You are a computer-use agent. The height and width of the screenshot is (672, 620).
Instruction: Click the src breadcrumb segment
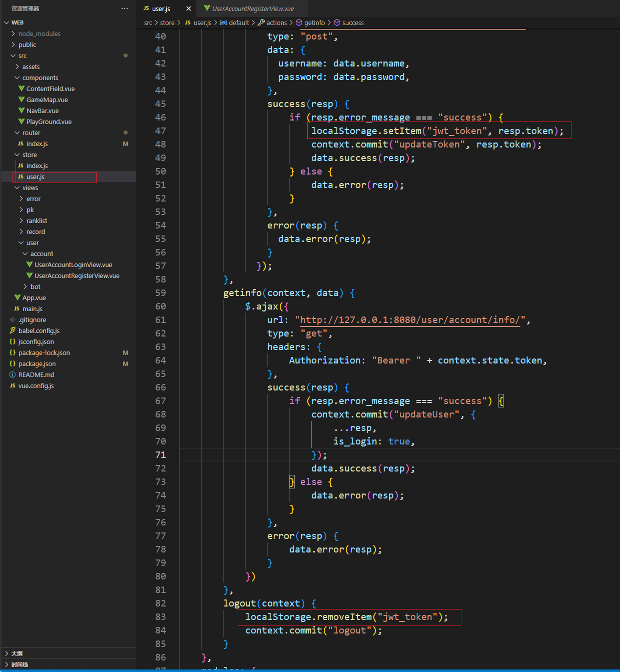[x=148, y=22]
